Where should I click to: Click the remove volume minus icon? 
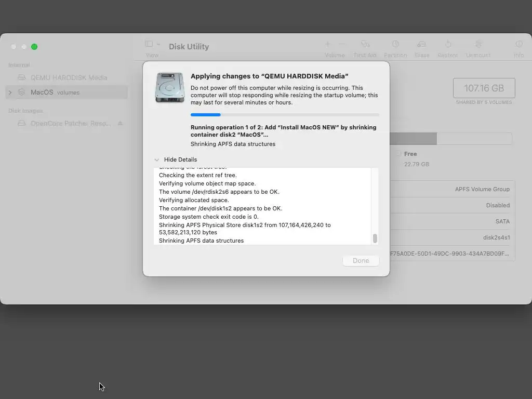coord(342,44)
